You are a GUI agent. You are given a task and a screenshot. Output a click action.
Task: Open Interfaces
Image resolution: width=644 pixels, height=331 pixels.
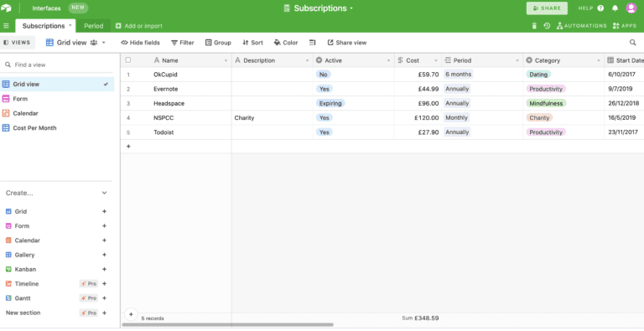[46, 8]
